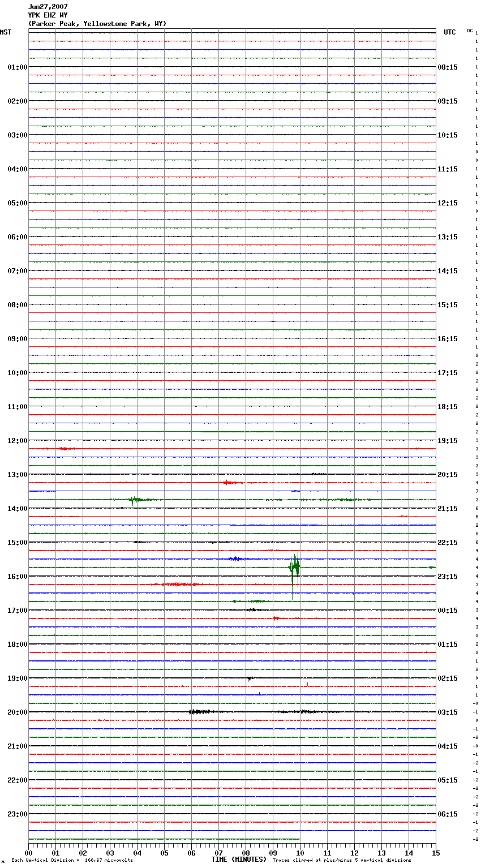Click the red burst on the 12:15 trace
The image size is (481, 868).
pos(65,449)
